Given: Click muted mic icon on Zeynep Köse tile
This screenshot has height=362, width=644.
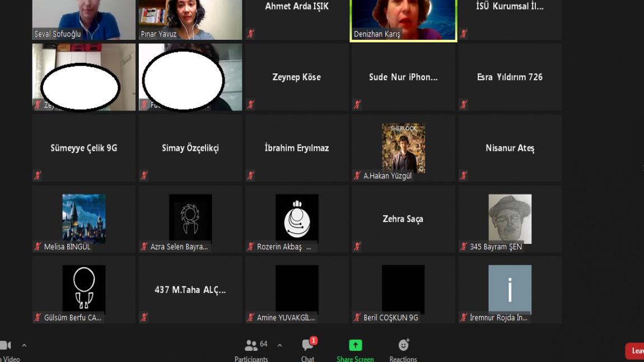Looking at the screenshot, I should click(x=250, y=104).
